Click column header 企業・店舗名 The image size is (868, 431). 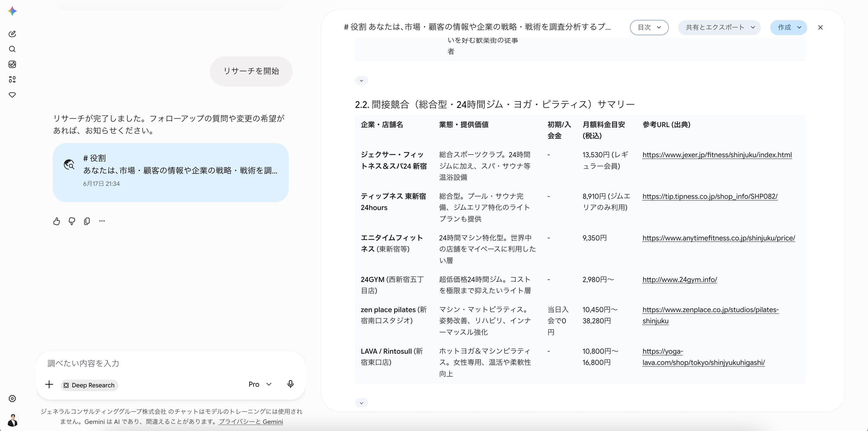(382, 124)
